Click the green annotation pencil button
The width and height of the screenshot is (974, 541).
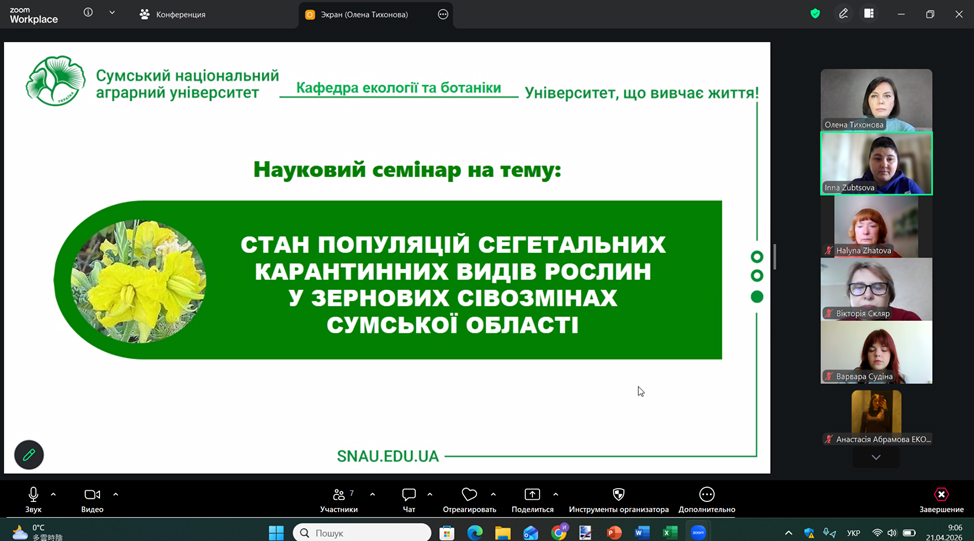point(29,455)
